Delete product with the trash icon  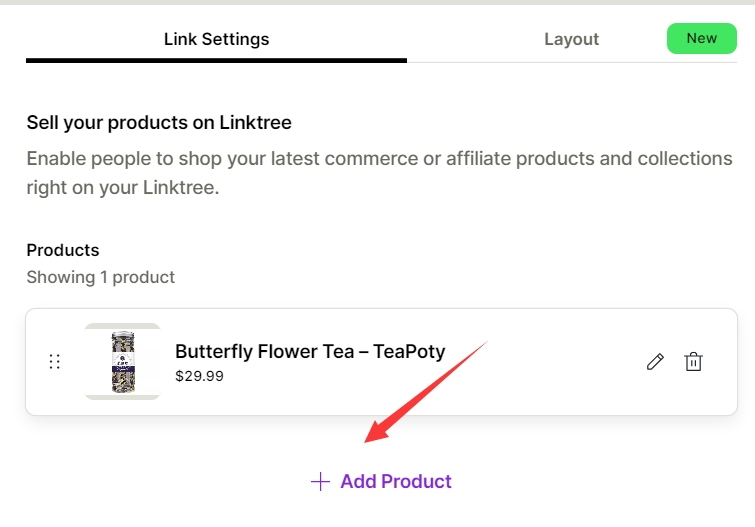point(693,362)
